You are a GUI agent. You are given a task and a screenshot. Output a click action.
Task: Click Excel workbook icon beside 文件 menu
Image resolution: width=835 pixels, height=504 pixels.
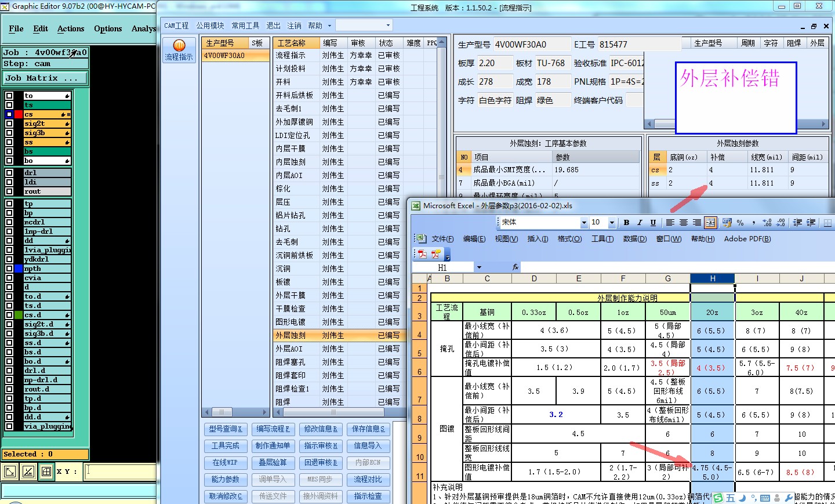420,238
